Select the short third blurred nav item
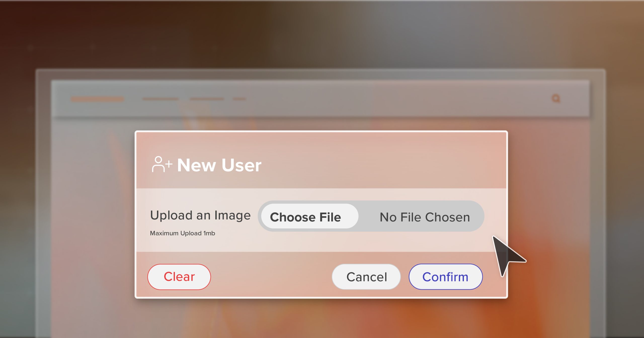 pyautogui.click(x=239, y=99)
